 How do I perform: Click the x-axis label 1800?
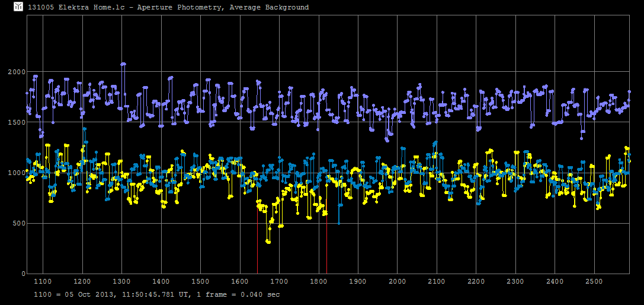(319, 281)
